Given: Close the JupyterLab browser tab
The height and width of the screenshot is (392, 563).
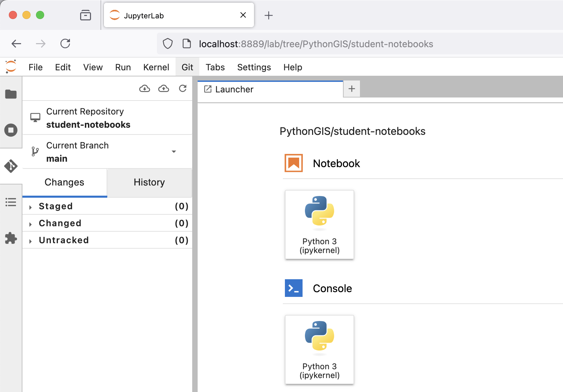Looking at the screenshot, I should [x=243, y=15].
